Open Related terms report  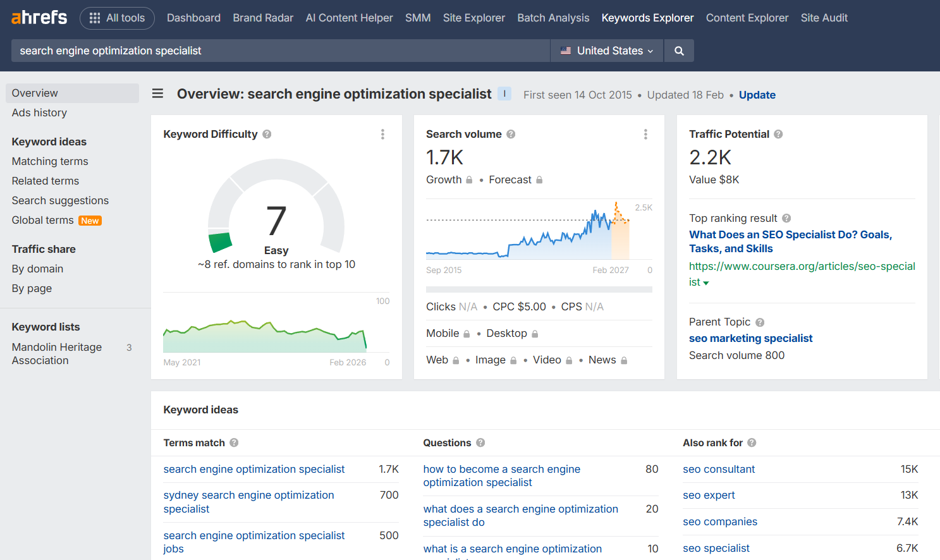(46, 181)
